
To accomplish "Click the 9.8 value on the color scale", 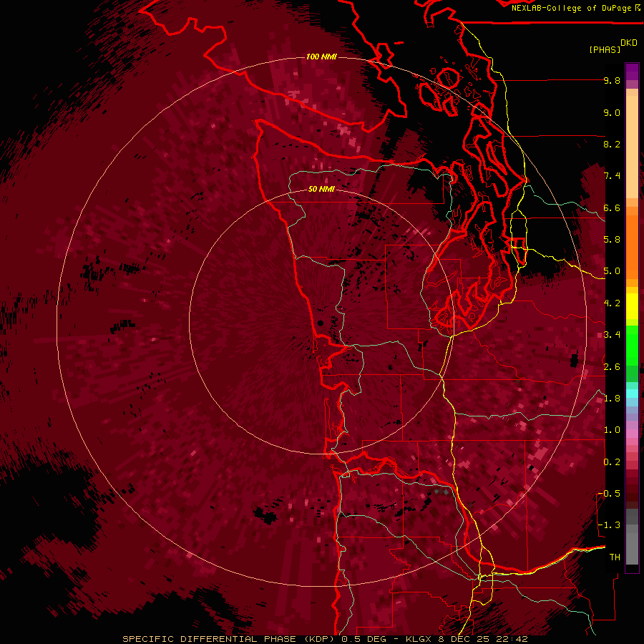I will point(612,81).
